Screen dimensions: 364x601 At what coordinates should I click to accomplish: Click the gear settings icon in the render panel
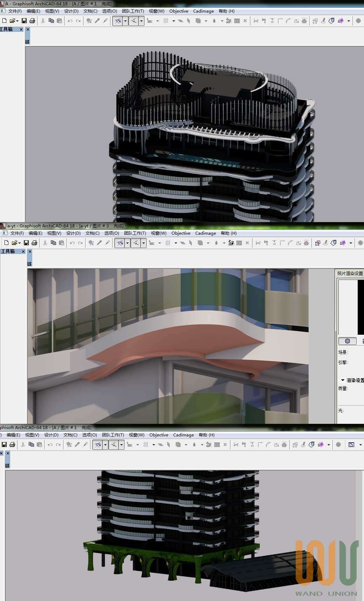pos(347,341)
